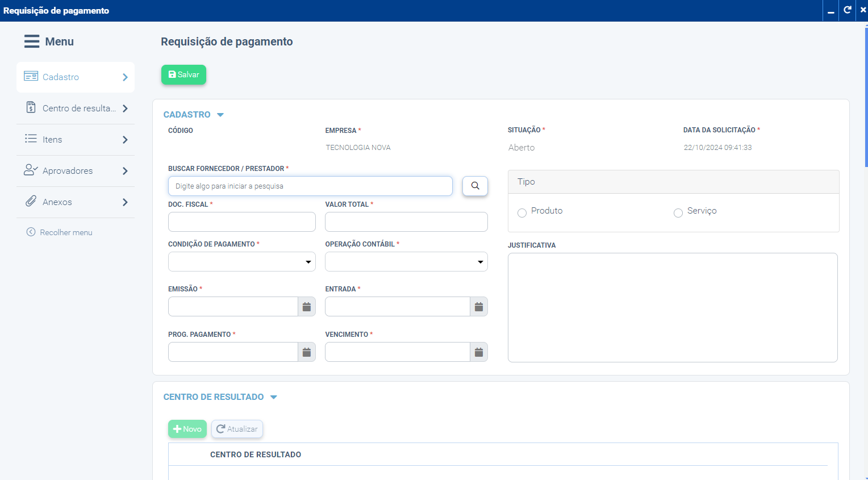868x480 pixels.
Task: Click the CENTRO DE RESULTADO column header
Action: tap(256, 454)
